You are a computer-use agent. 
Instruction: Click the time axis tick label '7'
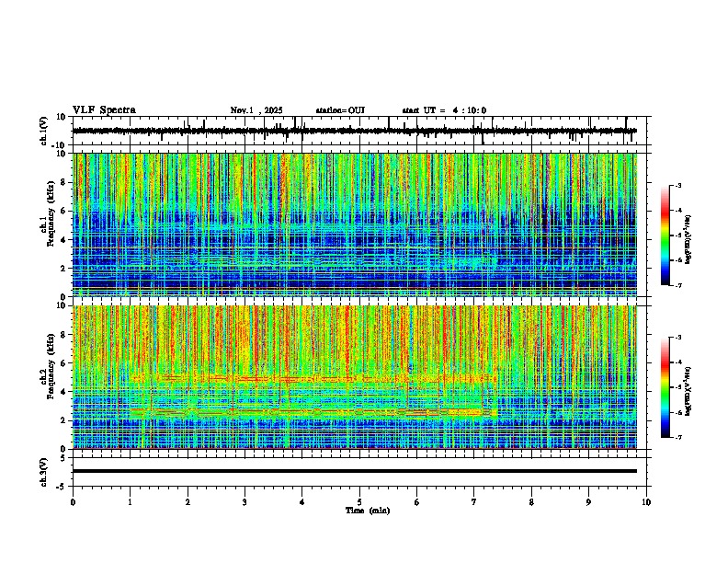click(474, 502)
